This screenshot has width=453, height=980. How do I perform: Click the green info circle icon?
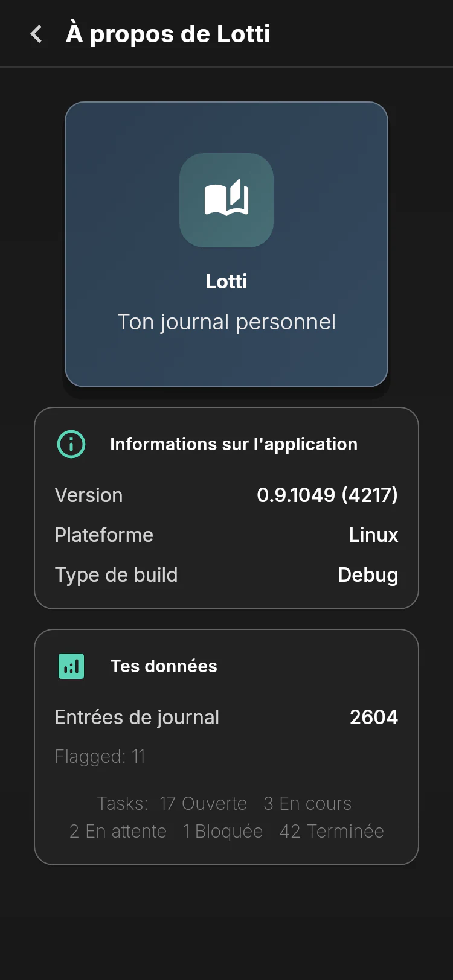[x=71, y=444]
